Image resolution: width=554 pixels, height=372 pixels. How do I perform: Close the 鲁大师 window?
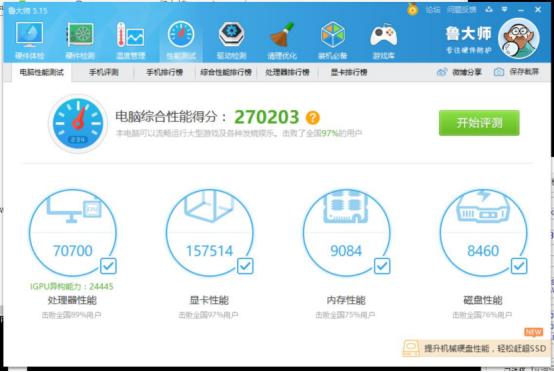[x=538, y=10]
